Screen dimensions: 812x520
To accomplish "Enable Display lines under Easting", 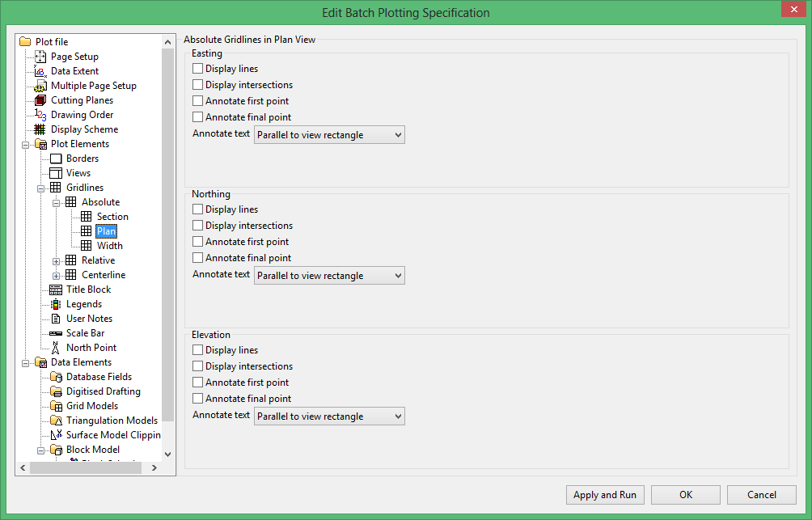I will coord(198,69).
